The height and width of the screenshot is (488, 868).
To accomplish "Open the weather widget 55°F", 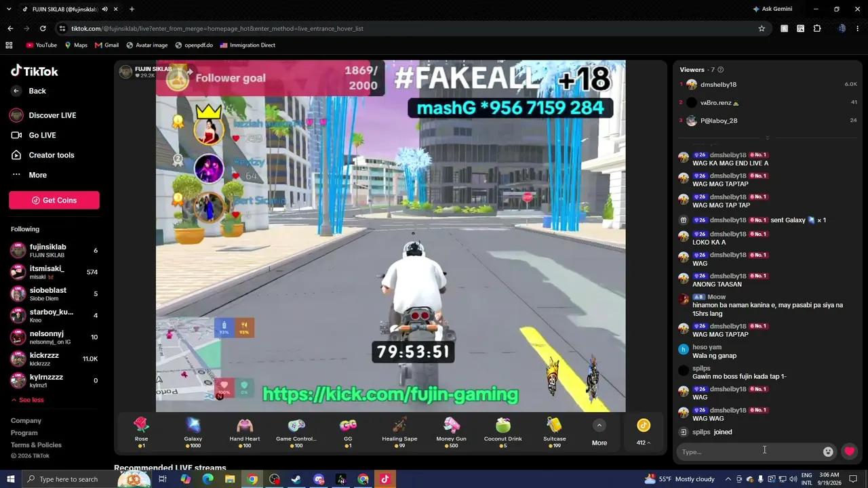I will (x=680, y=479).
